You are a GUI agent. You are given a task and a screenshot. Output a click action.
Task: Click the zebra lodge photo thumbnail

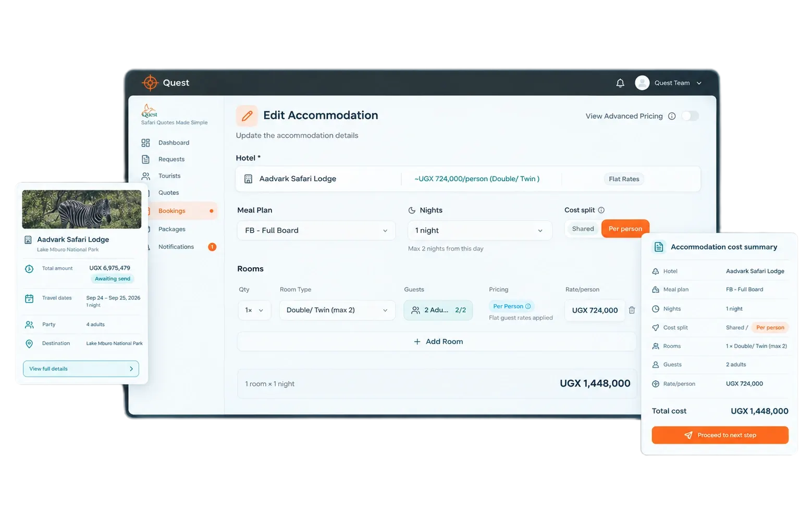(82, 209)
